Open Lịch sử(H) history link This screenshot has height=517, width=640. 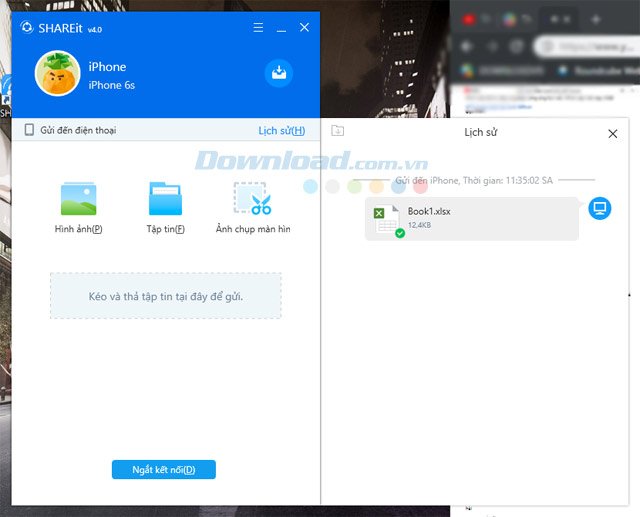(x=282, y=131)
